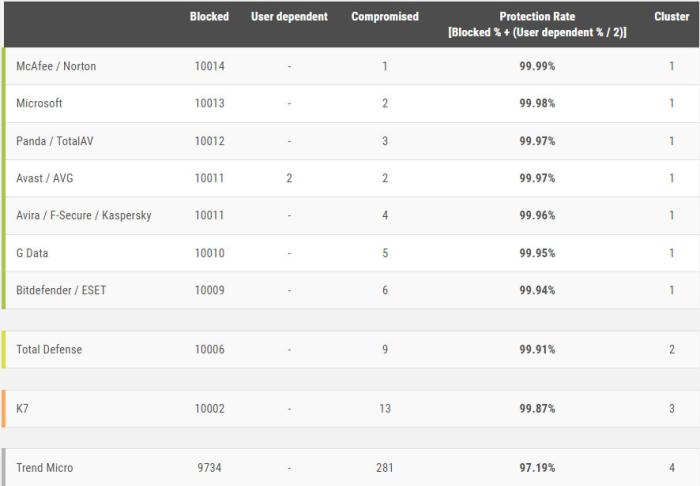Click the yellow cluster bar beside Total Defense
Viewport: 700px width, 486px height.
(x=3, y=349)
